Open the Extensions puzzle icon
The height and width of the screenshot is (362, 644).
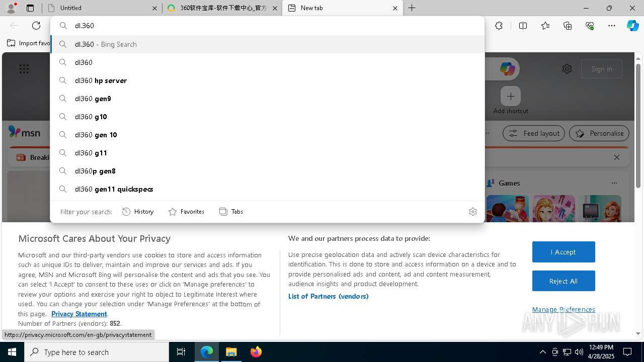click(x=499, y=26)
